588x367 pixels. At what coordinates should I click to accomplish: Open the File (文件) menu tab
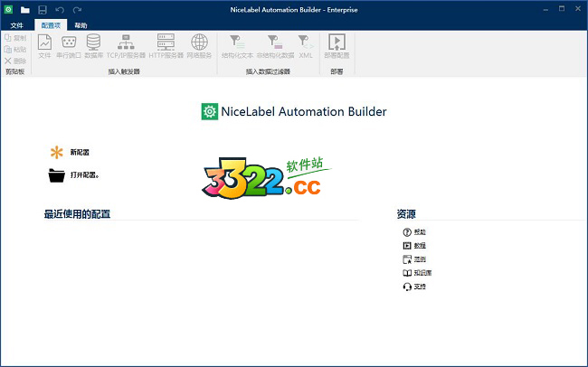[x=16, y=26]
